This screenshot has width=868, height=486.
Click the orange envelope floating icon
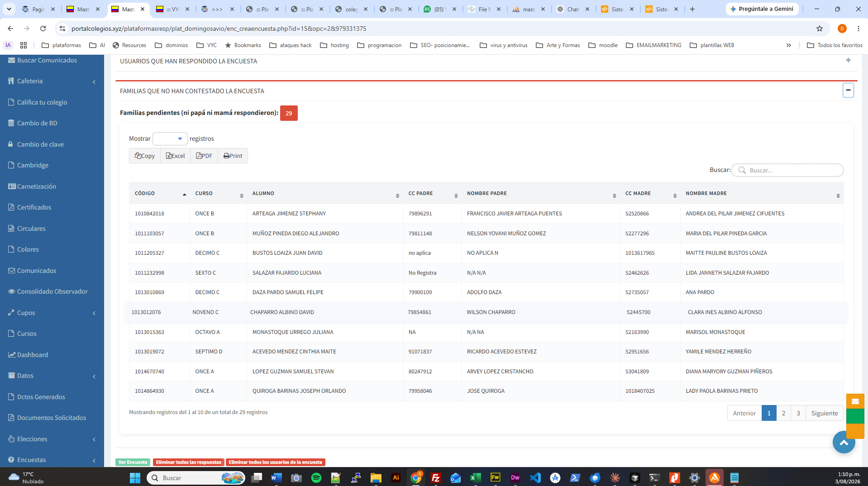point(855,401)
